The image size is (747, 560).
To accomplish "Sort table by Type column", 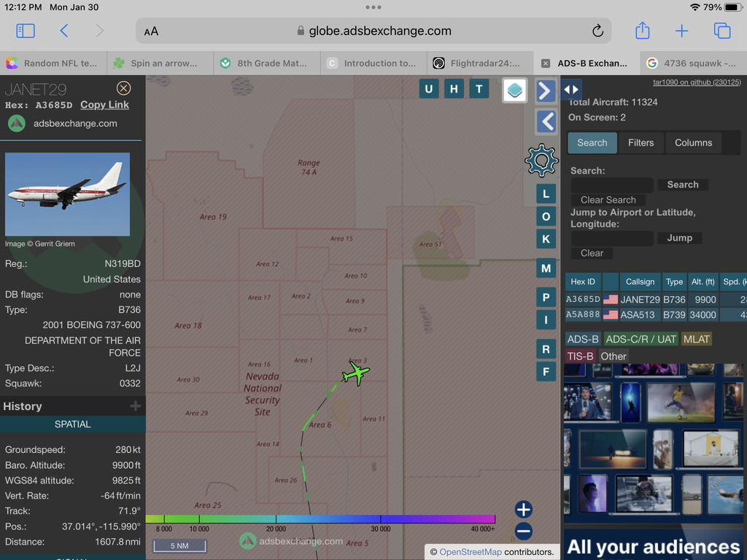I will coord(674,282).
